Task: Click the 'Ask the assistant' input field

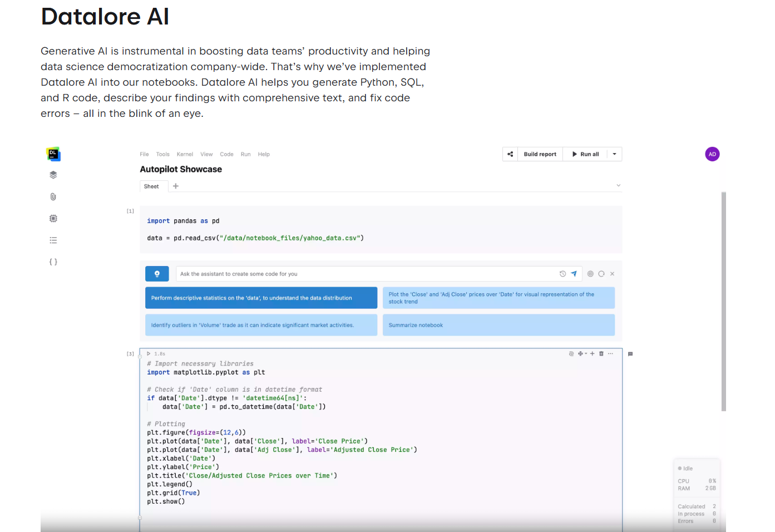Action: (367, 274)
